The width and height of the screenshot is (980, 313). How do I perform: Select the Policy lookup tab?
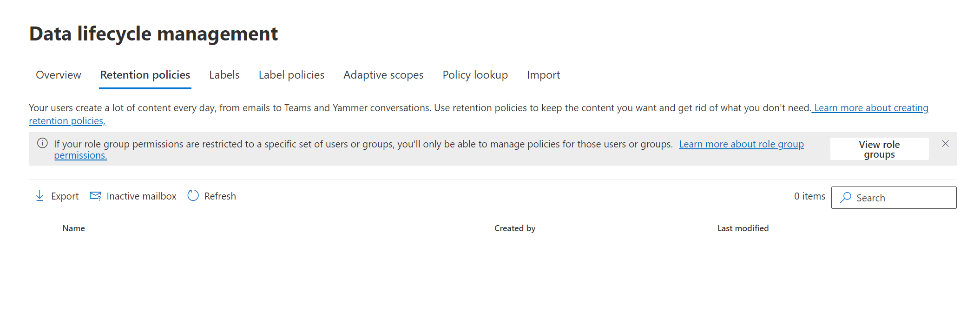(475, 75)
